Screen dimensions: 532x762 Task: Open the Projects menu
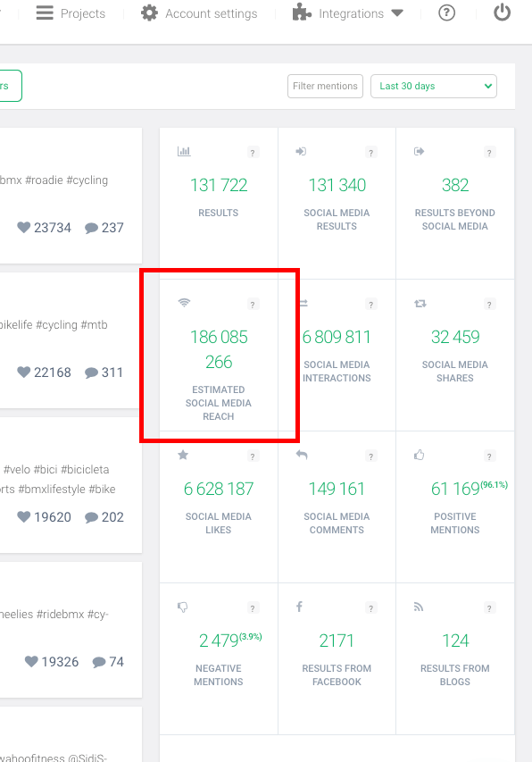[71, 13]
